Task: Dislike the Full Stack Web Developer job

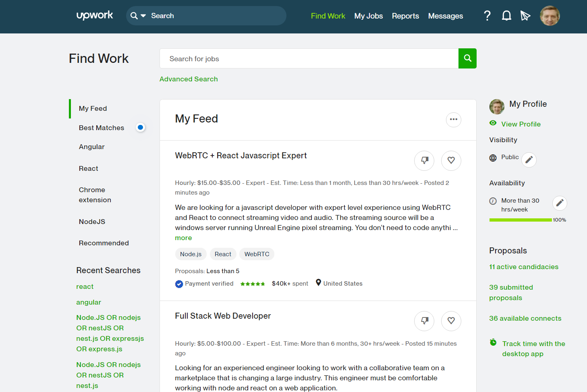Action: pos(424,321)
